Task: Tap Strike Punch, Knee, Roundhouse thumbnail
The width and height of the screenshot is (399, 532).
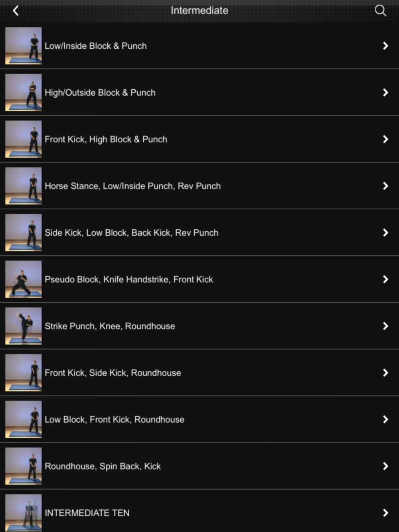Action: 24,326
